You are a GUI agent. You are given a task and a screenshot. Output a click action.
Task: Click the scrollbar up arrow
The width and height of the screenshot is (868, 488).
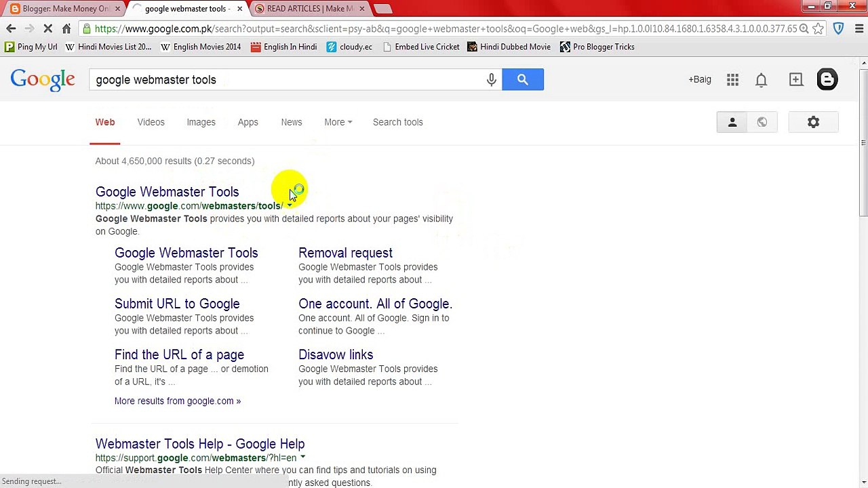click(x=863, y=64)
